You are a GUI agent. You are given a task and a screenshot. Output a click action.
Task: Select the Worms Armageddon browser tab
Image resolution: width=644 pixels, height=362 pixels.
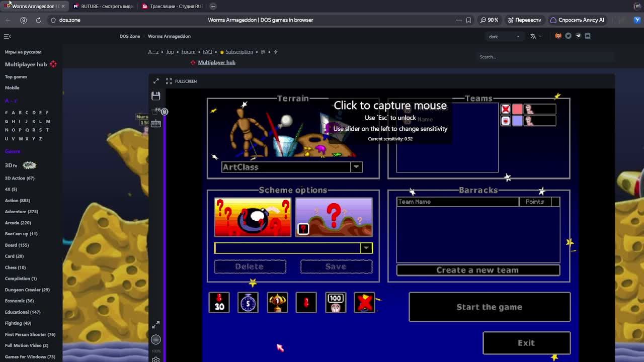pos(34,6)
